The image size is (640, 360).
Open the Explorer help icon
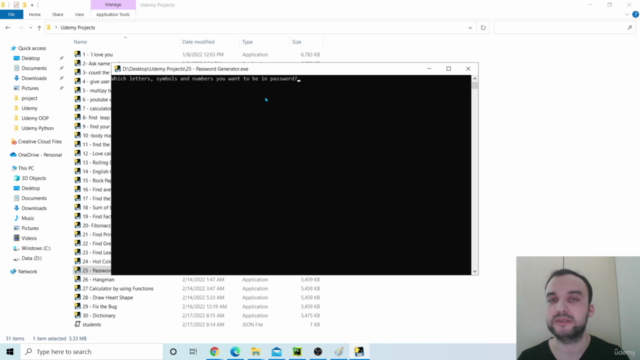636,14
